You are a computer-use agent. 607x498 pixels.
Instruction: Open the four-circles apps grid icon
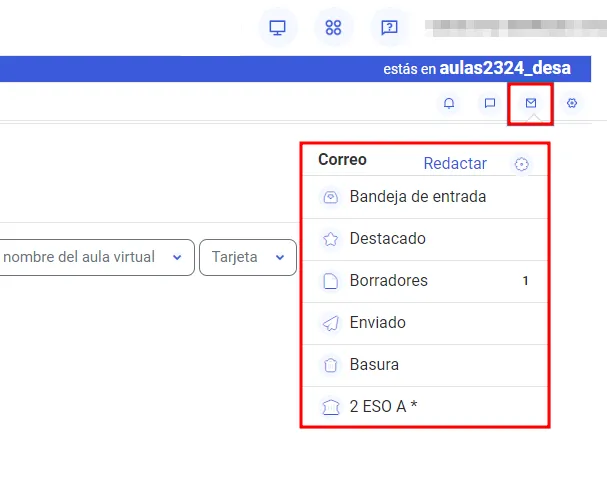click(333, 27)
